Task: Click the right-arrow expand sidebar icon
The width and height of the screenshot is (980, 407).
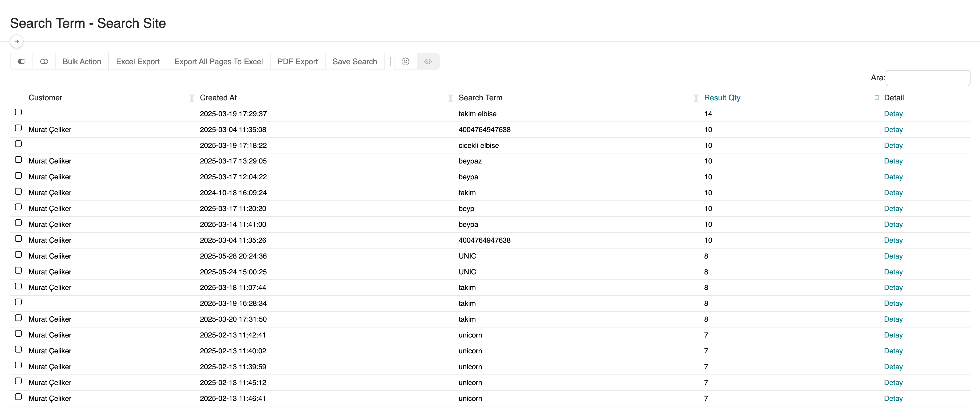Action: [x=16, y=41]
